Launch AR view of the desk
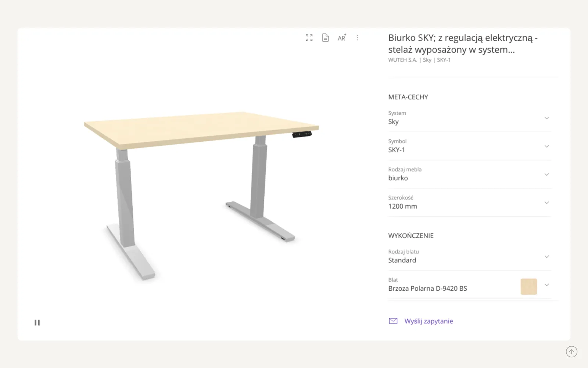 click(x=342, y=38)
